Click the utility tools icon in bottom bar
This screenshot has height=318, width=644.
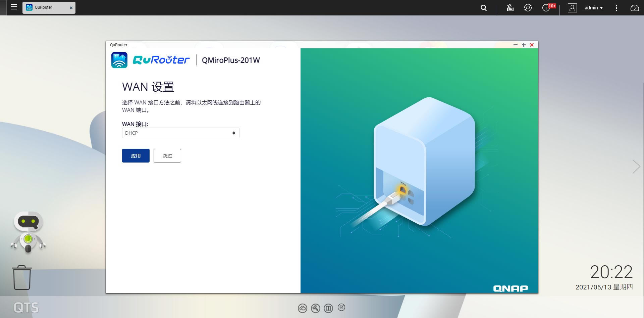(x=315, y=308)
